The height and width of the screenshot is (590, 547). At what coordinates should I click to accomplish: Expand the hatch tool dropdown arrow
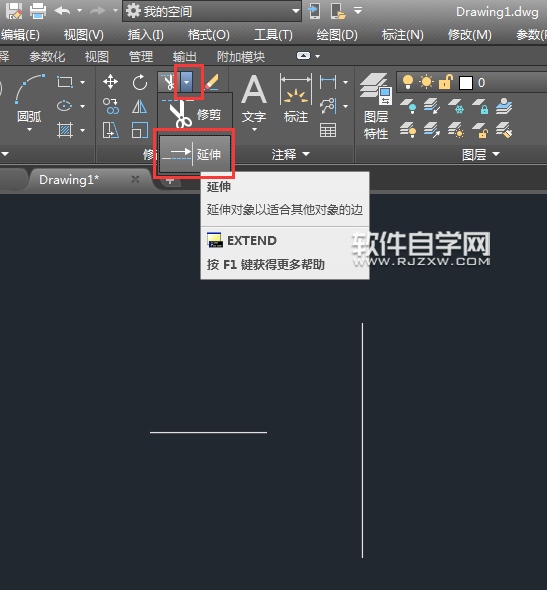tap(82, 131)
